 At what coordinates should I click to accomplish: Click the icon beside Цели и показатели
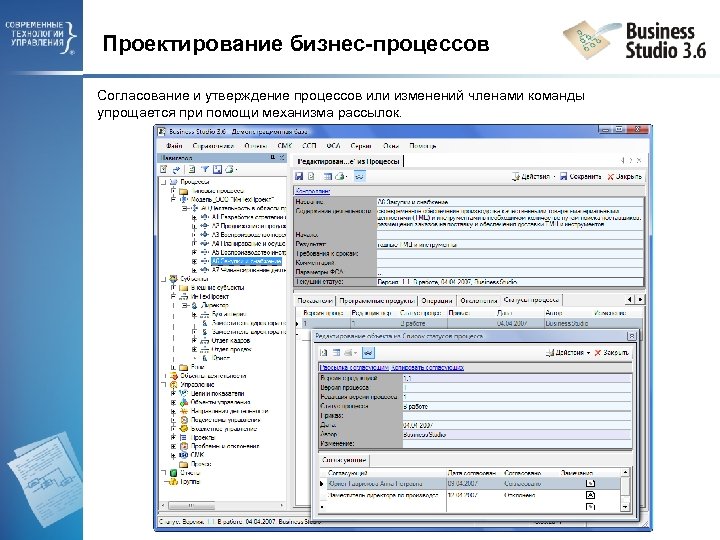[x=184, y=394]
